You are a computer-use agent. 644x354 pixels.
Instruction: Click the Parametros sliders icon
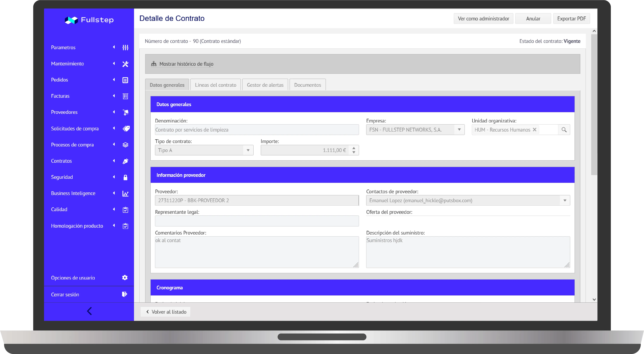pos(125,48)
